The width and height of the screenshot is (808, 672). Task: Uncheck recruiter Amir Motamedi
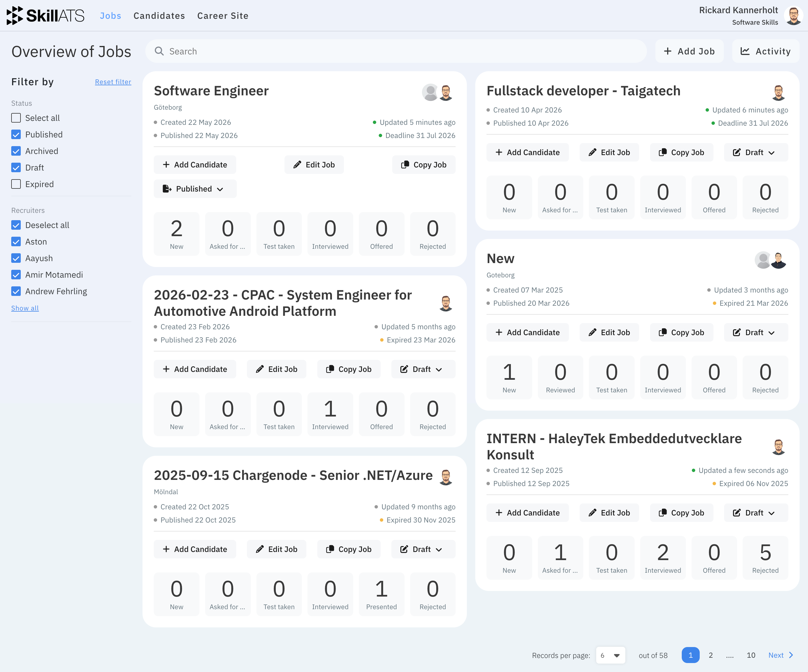tap(16, 275)
